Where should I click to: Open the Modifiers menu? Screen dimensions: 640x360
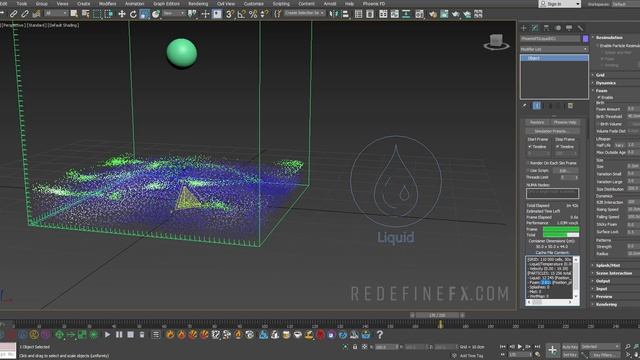pos(107,4)
